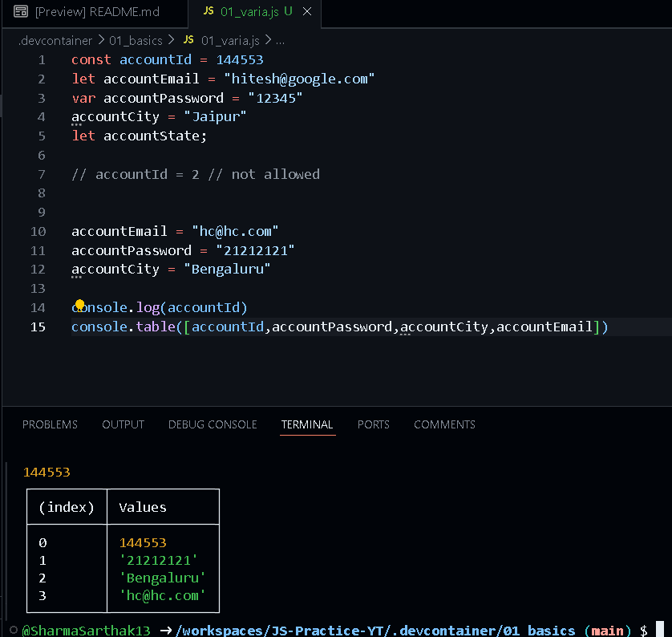This screenshot has height=637, width=672.
Task: Click the "hitesh@google.com" string
Action: pos(299,79)
